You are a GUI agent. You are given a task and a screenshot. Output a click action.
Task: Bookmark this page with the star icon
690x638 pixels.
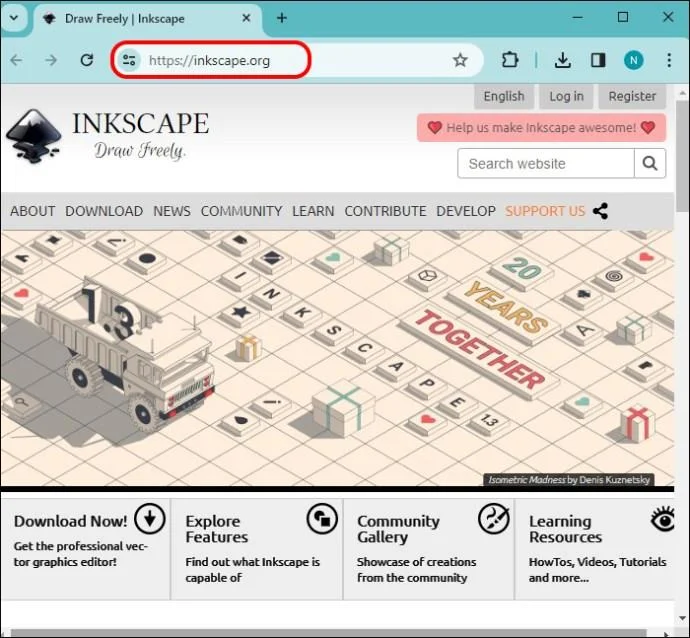[x=460, y=60]
